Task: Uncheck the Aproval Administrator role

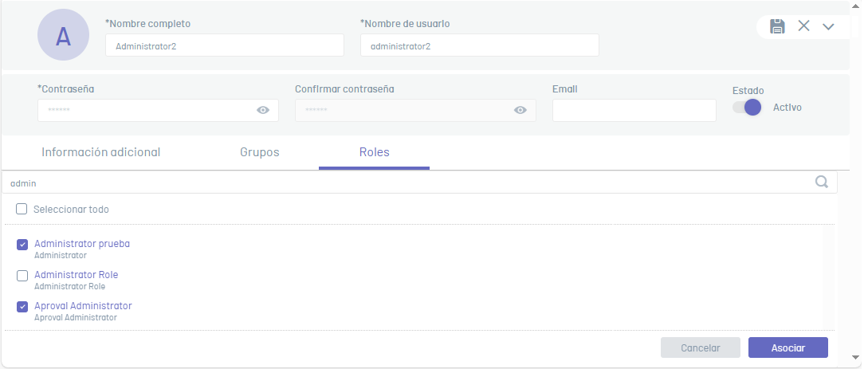Action: 22,307
